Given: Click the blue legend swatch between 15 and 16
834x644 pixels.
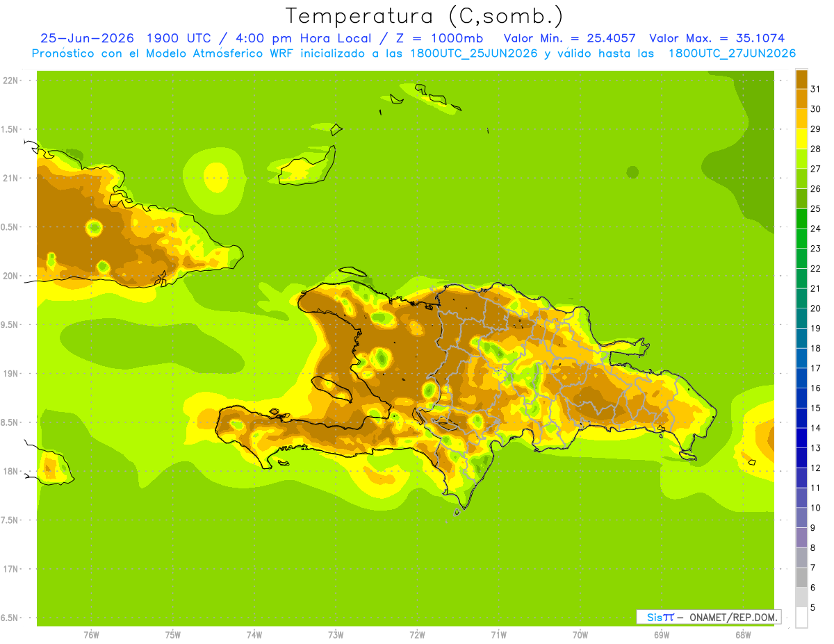Looking at the screenshot, I should tap(801, 398).
